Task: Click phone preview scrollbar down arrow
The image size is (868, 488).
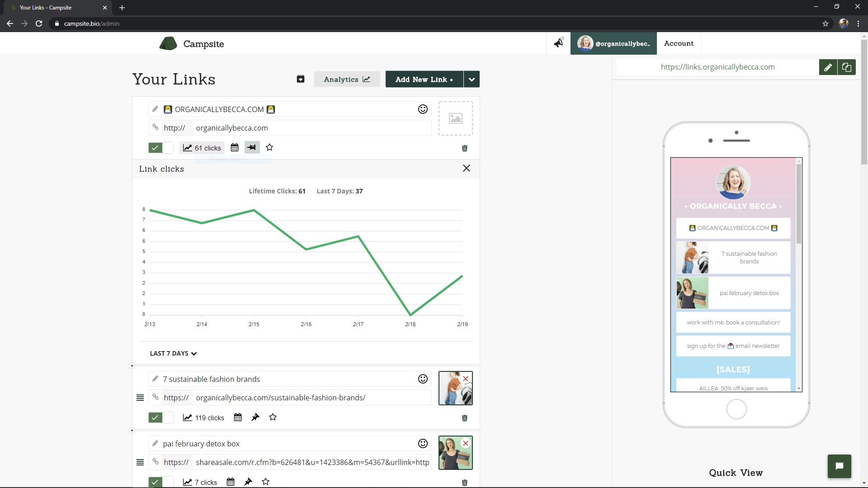Action: [799, 389]
